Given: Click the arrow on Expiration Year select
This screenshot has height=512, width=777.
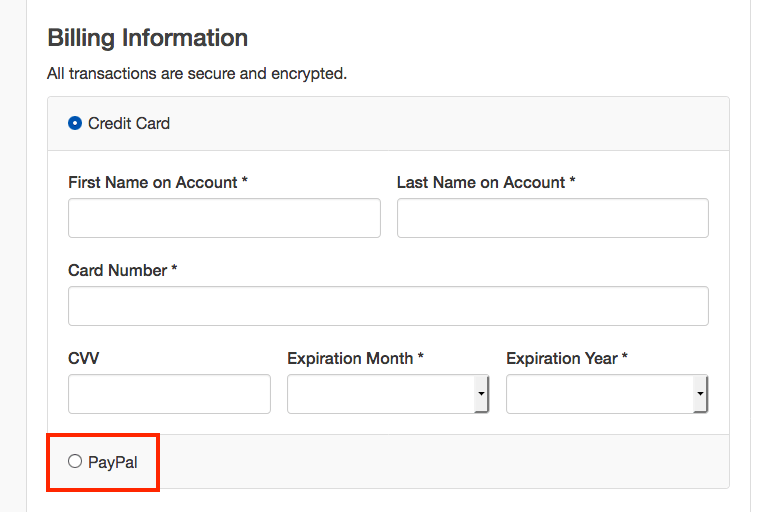Looking at the screenshot, I should point(700,394).
